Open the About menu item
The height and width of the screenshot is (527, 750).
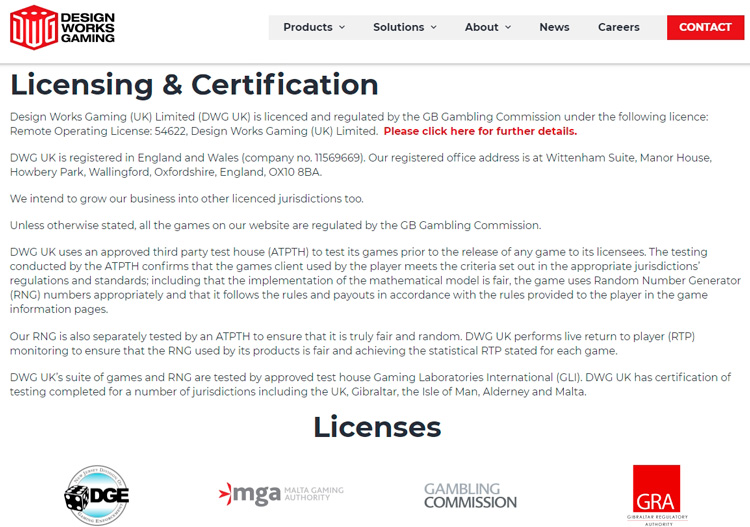pos(481,27)
